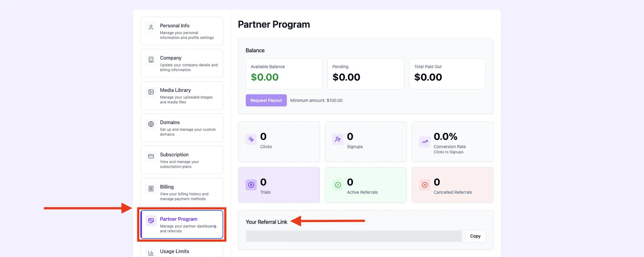Screen dimensions: 644x257
Task: Click the "Signups" label
Action: tap(355, 147)
